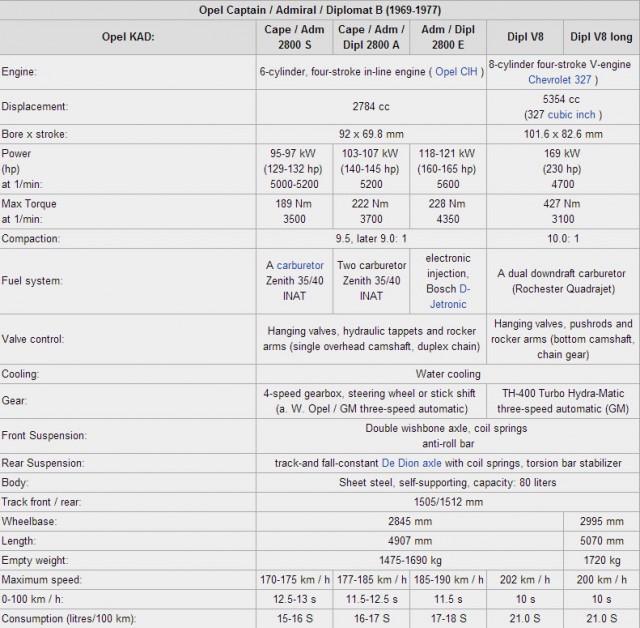640x628 pixels.
Task: Click the 1720 kg weight value
Action: click(x=601, y=560)
